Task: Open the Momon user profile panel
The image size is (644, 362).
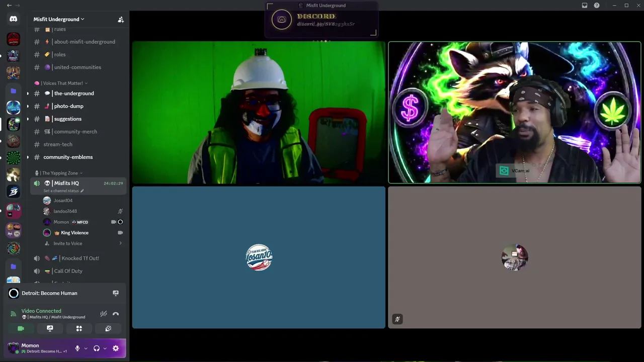Action: pos(38,348)
